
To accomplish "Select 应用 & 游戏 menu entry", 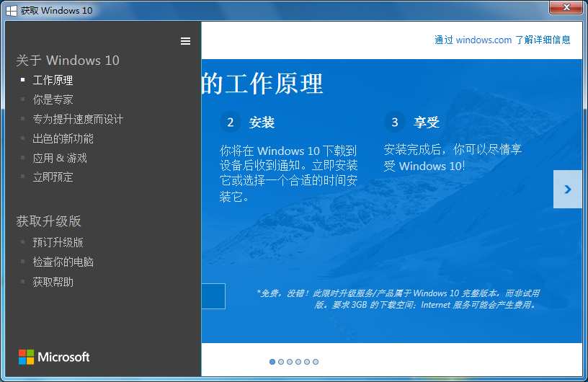I will click(60, 158).
